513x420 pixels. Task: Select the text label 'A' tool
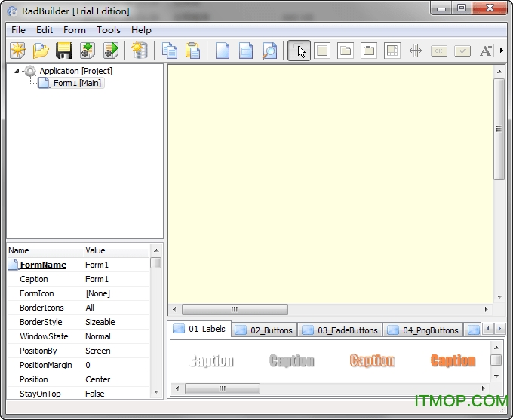coord(486,51)
